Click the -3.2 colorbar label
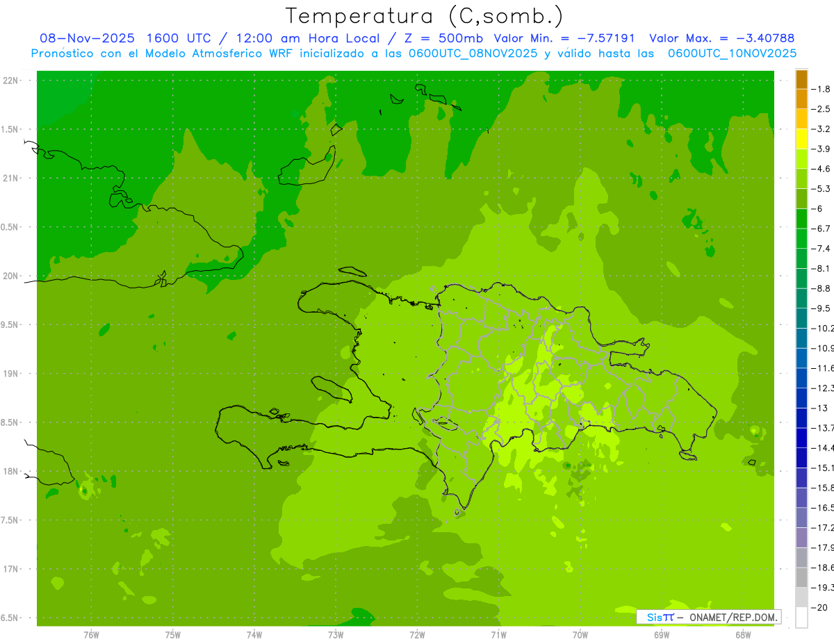This screenshot has height=644, width=834. point(821,129)
